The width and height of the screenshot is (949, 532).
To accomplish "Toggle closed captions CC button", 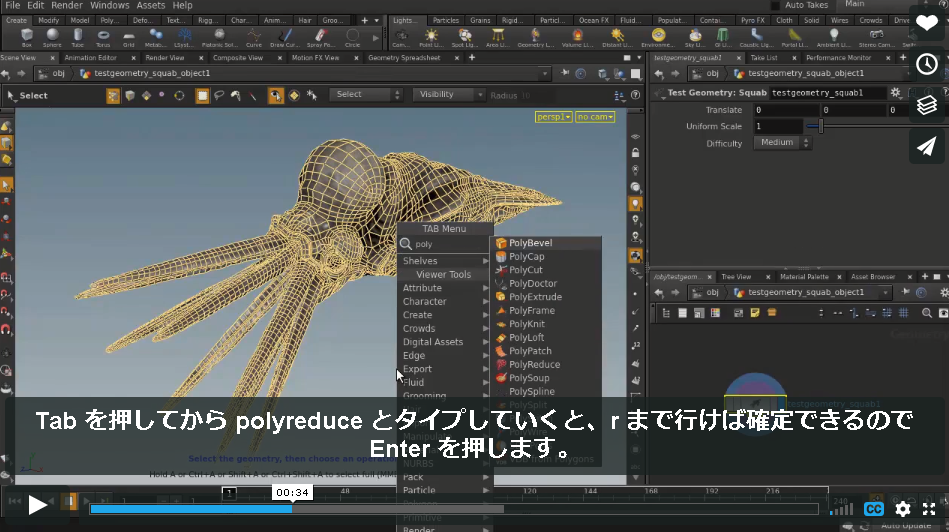I will pos(873,509).
